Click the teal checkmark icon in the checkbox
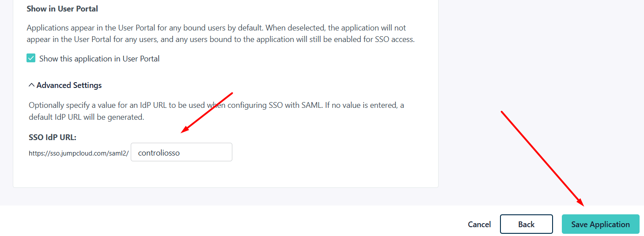This screenshot has height=236, width=644. pyautogui.click(x=31, y=58)
